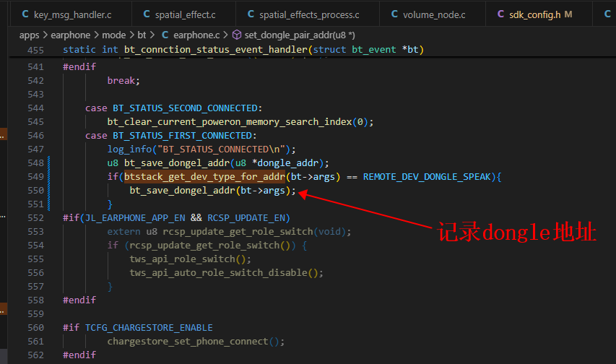The height and width of the screenshot is (364, 616).
Task: Click the sticky header bt_connction_status_event_handler line
Action: (x=243, y=50)
